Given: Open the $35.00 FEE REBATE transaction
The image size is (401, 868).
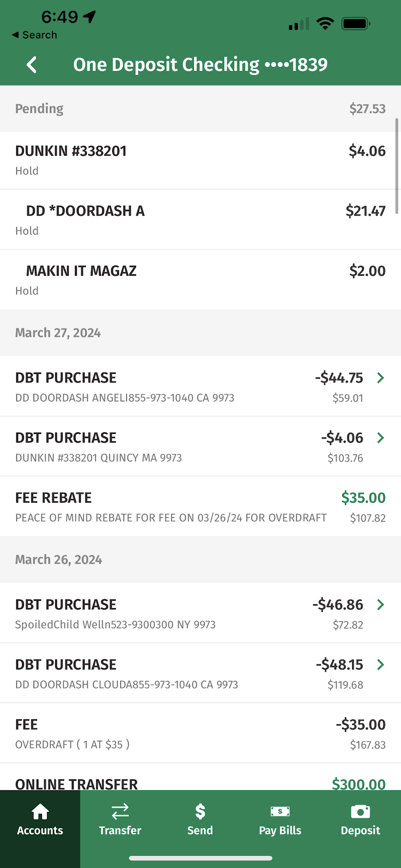Looking at the screenshot, I should click(200, 506).
